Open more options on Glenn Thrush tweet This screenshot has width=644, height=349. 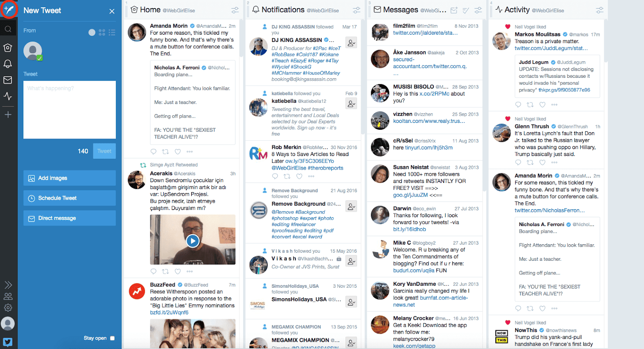point(555,162)
